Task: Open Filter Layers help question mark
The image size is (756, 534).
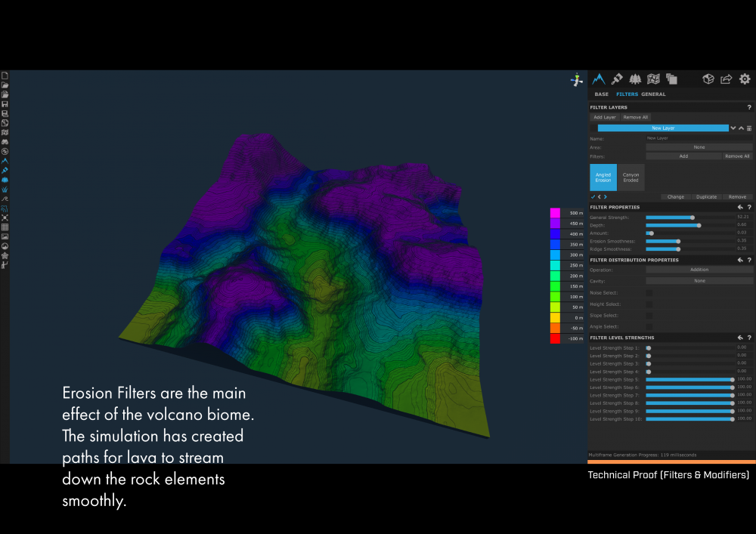Action: click(x=748, y=107)
